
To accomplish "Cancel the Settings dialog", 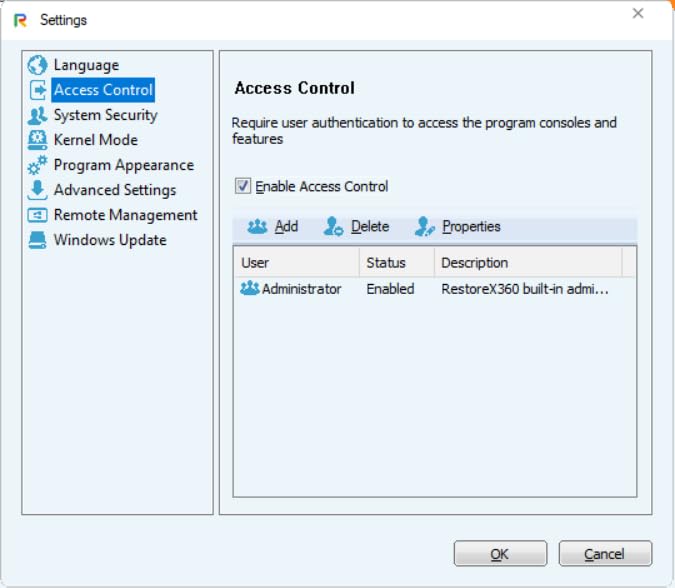I will (605, 553).
